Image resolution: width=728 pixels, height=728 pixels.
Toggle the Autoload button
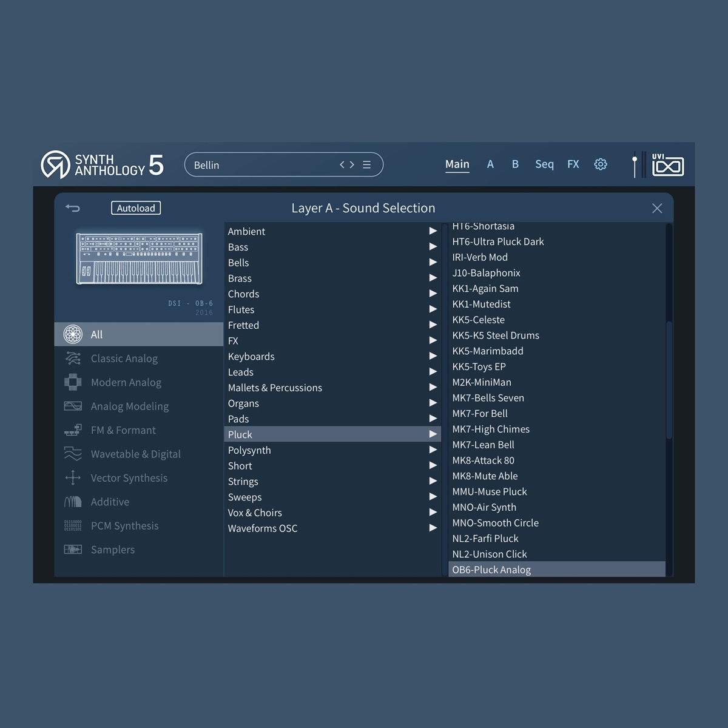coord(136,208)
